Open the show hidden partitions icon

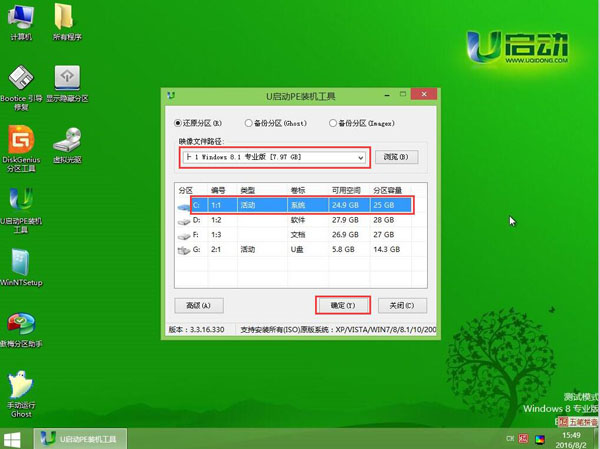point(67,84)
